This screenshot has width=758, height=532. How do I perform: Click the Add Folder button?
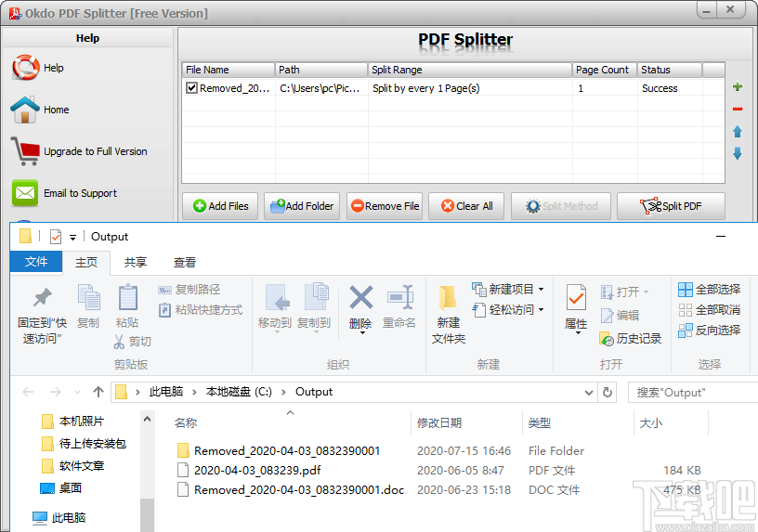302,206
